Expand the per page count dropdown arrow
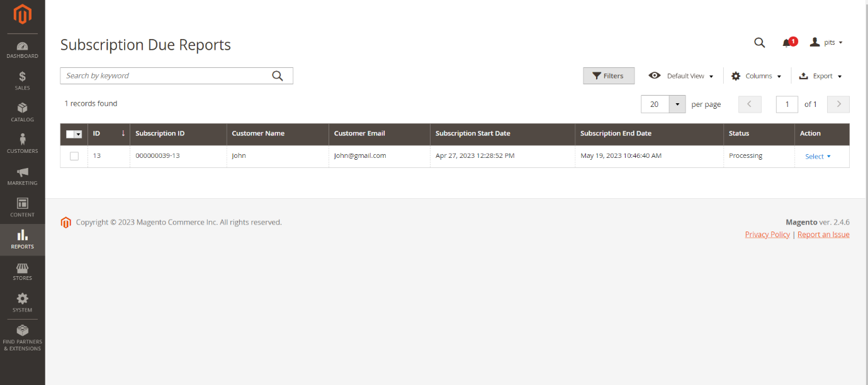This screenshot has height=385, width=868. pos(677,104)
